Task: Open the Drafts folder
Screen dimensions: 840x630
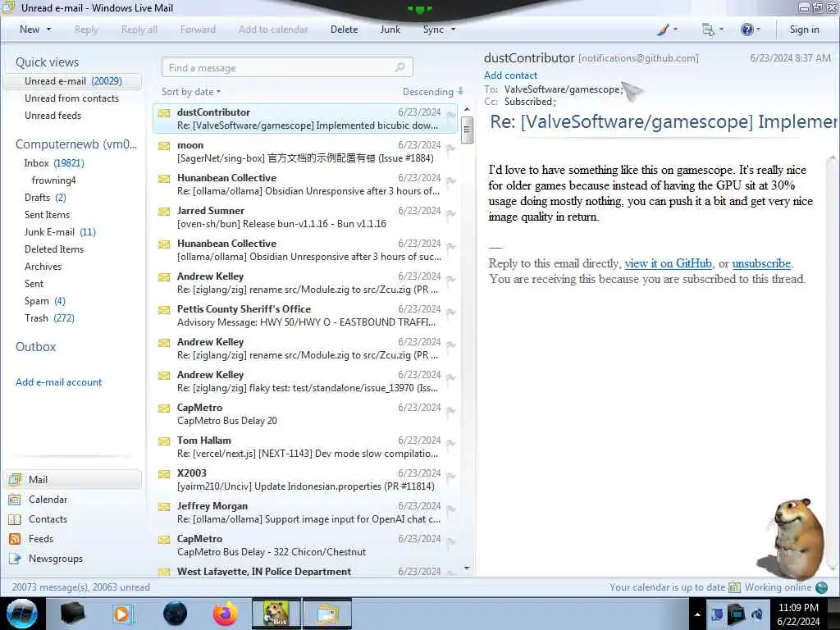Action: coord(46,197)
